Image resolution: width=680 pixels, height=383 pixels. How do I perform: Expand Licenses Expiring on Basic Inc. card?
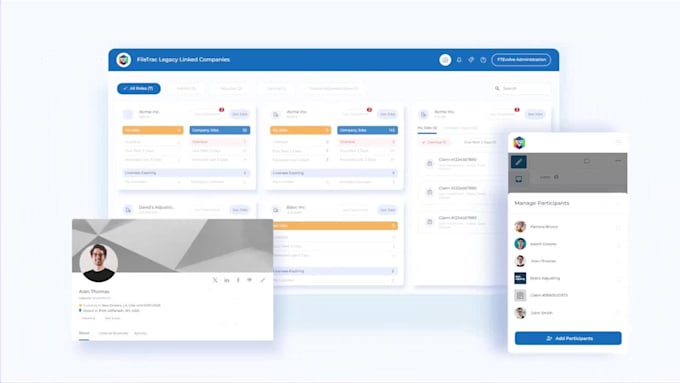334,271
